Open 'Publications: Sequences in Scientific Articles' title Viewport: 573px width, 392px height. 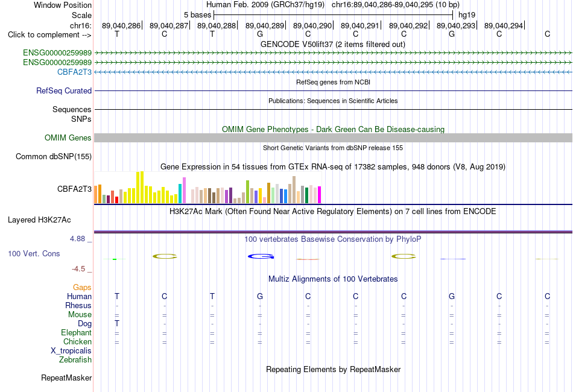[x=333, y=101]
